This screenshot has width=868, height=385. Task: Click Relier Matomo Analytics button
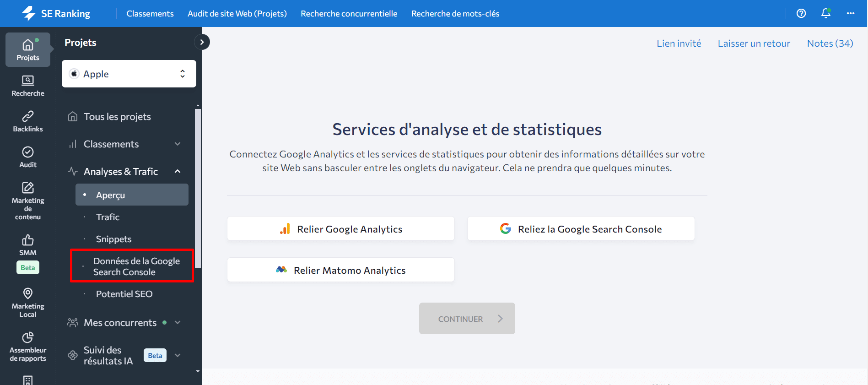click(341, 270)
